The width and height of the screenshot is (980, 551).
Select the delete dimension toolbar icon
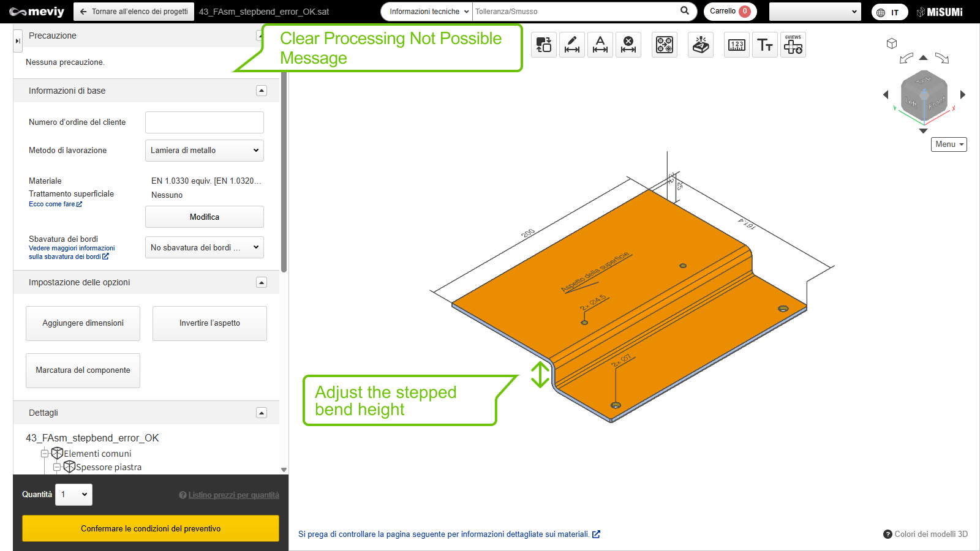(x=628, y=45)
